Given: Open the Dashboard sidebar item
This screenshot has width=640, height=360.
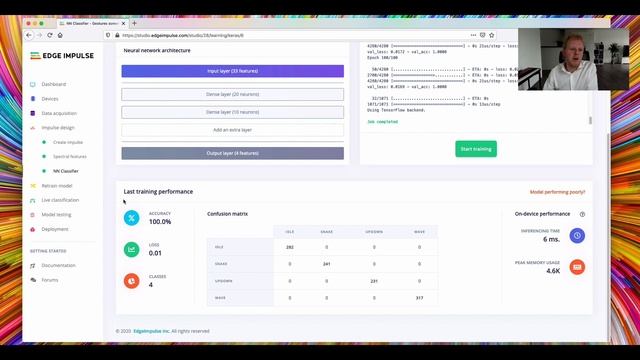Looking at the screenshot, I should pyautogui.click(x=53, y=84).
